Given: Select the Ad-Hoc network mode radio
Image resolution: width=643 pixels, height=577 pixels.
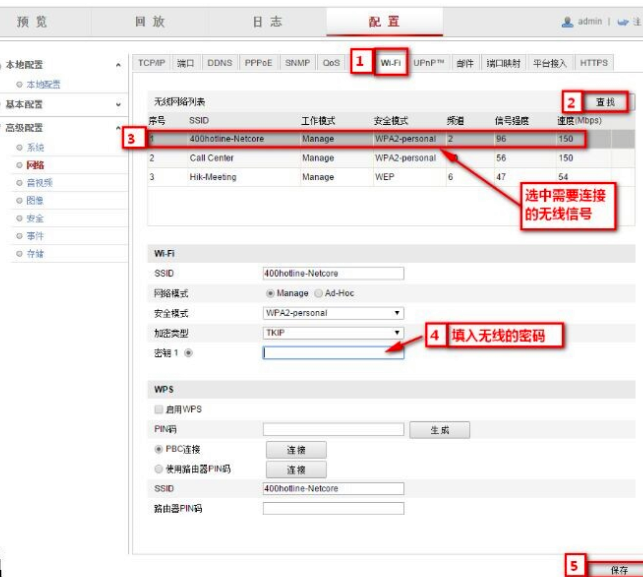Looking at the screenshot, I should point(319,293).
